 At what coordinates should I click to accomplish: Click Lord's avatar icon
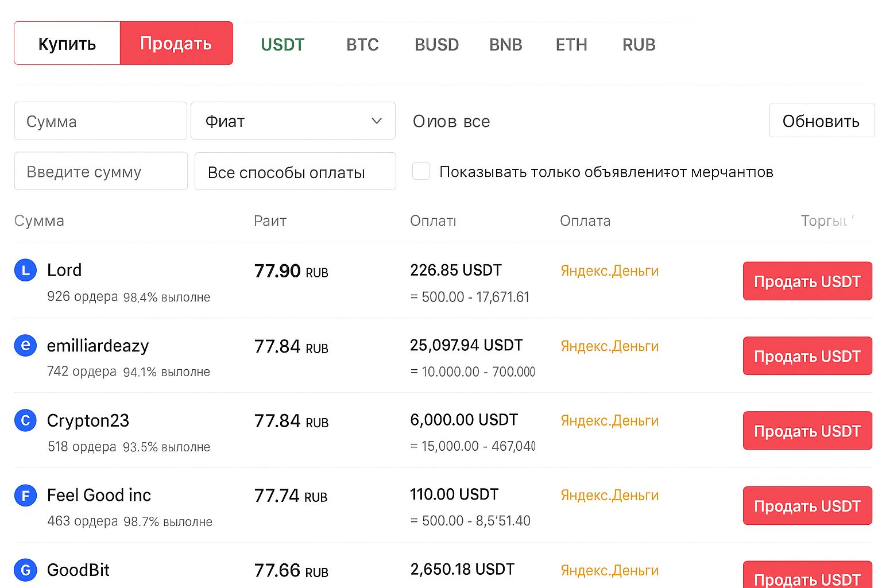tap(25, 270)
